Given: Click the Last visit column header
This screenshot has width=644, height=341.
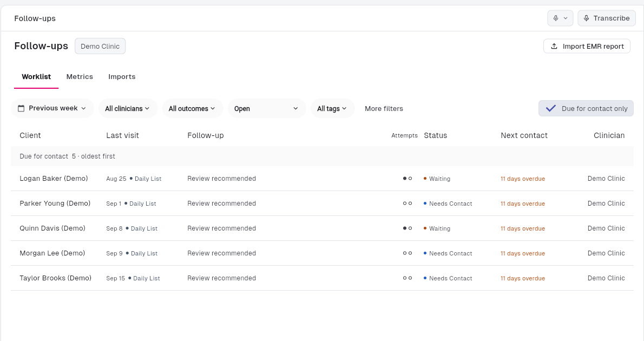Looking at the screenshot, I should click(x=122, y=135).
